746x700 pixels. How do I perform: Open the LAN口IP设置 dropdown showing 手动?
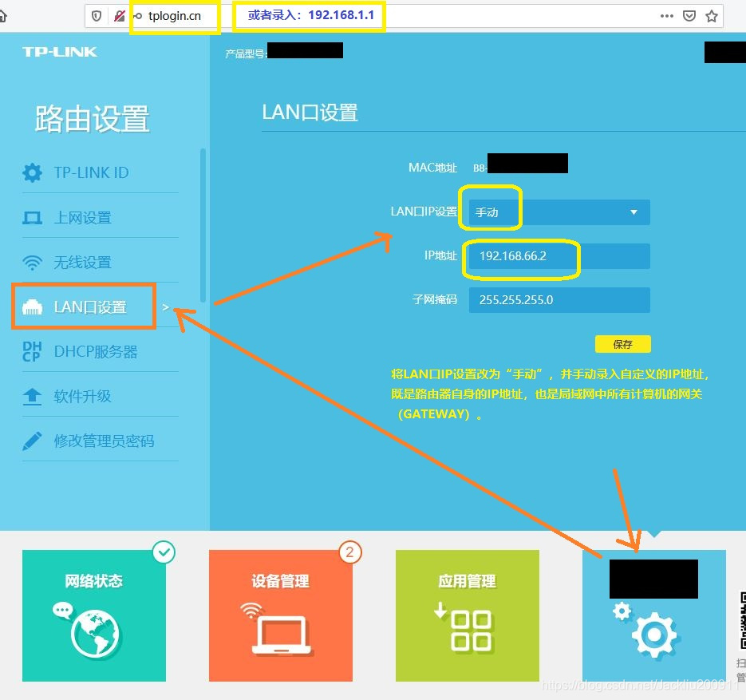(x=559, y=212)
